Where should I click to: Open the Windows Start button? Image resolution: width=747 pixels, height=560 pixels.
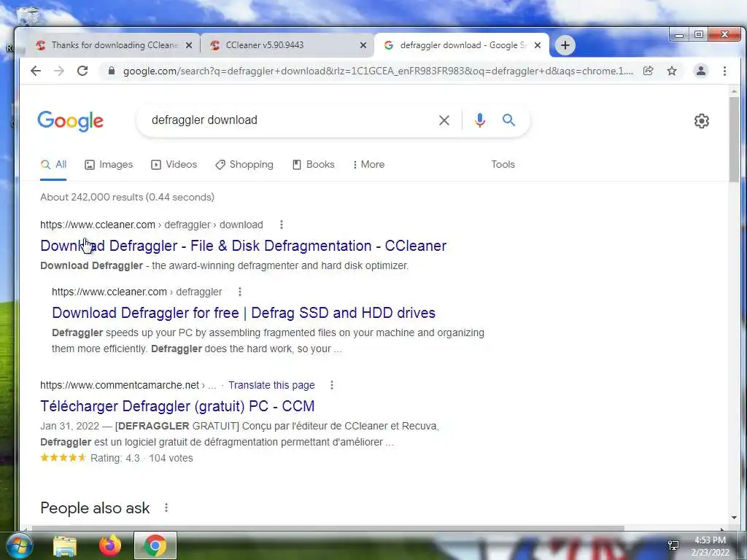(18, 545)
